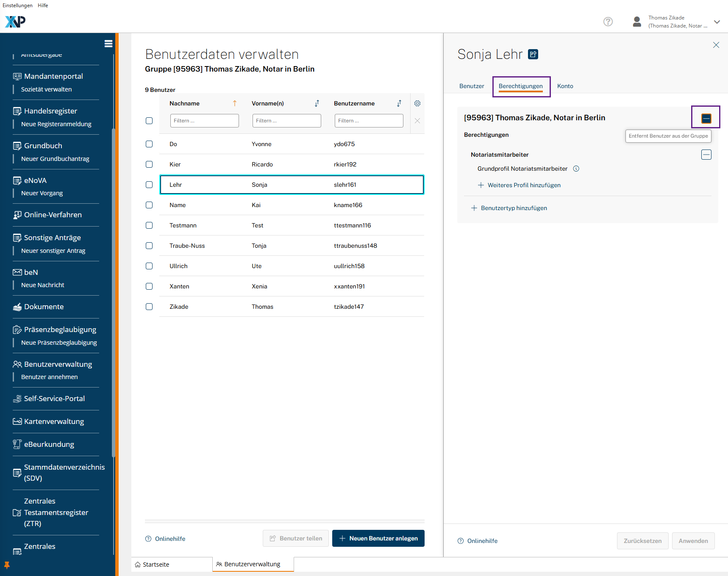Click the help question mark icon in header
728x576 pixels.
point(608,22)
